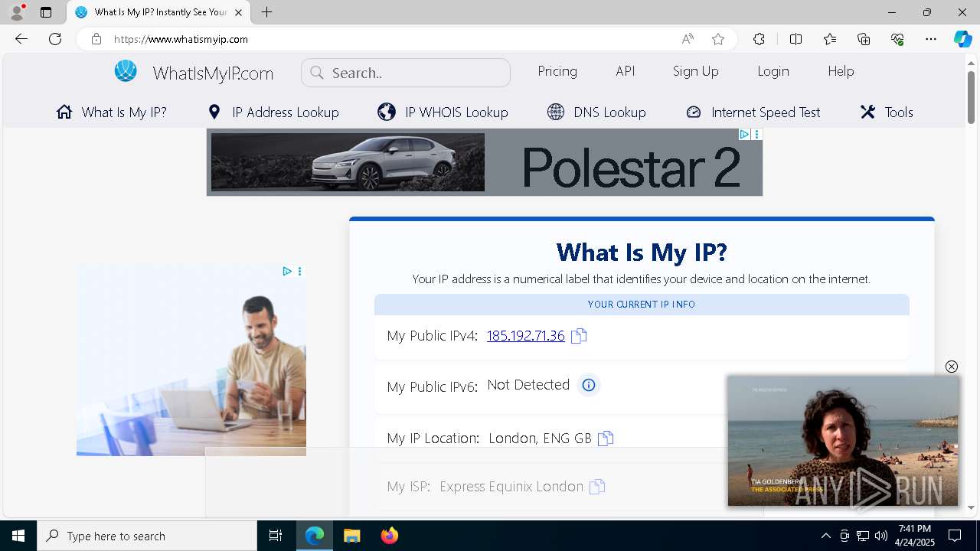Select the 'YOUR CURRENT IP INFO' heading text
This screenshot has height=551, width=980.
tap(642, 305)
